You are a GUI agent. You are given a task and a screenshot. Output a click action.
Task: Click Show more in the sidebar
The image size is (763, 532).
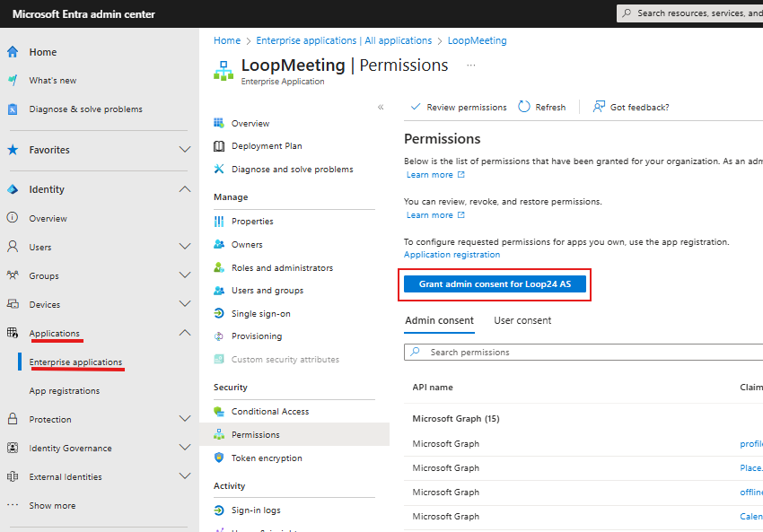(x=52, y=506)
